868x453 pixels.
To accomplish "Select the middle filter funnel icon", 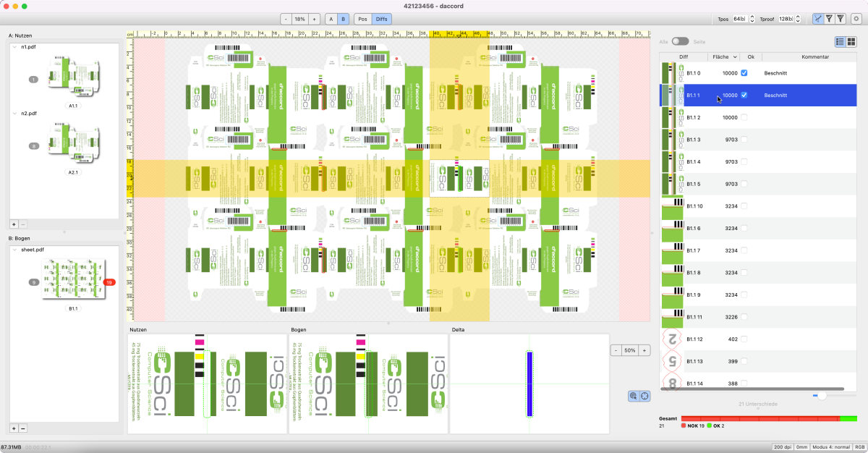I will click(x=829, y=19).
